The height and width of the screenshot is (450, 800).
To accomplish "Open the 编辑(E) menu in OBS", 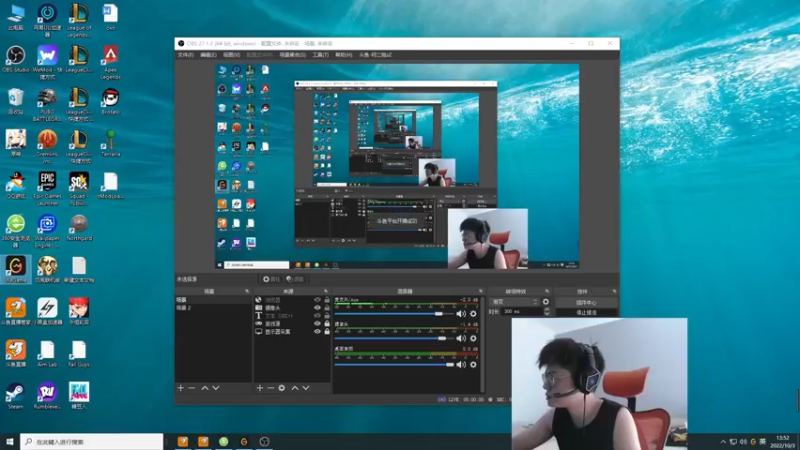I will pos(208,55).
